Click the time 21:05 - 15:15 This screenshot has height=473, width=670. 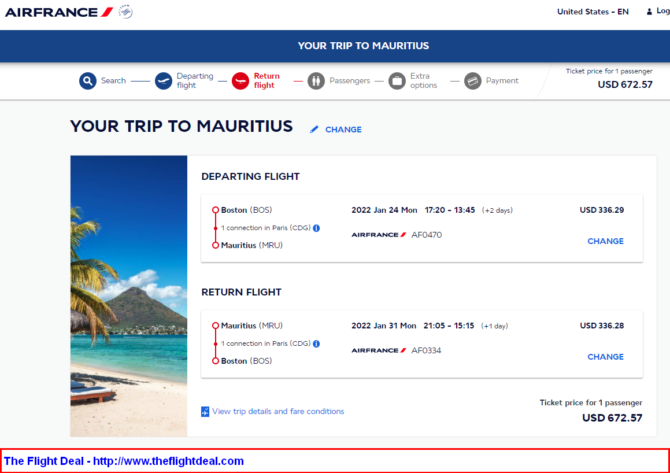pos(449,326)
